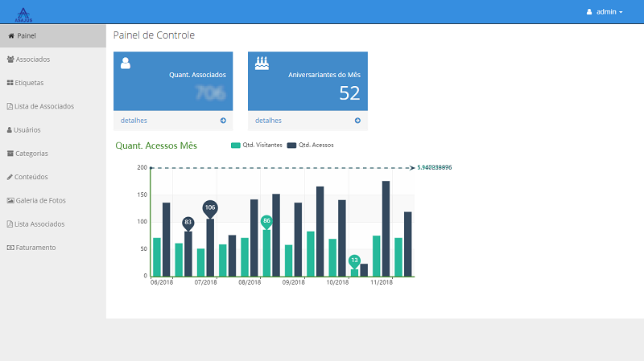Click arrow icon in Quant. Associados footer

(x=223, y=121)
